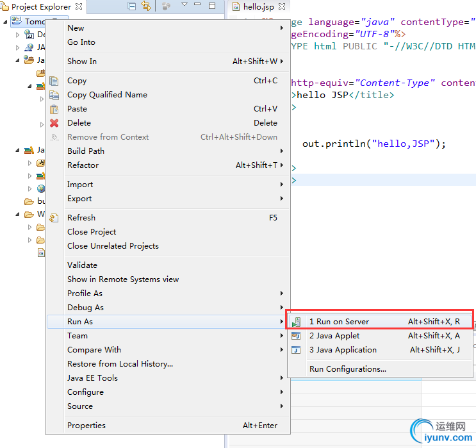Click the Copy Qualified Name icon

pos(54,95)
